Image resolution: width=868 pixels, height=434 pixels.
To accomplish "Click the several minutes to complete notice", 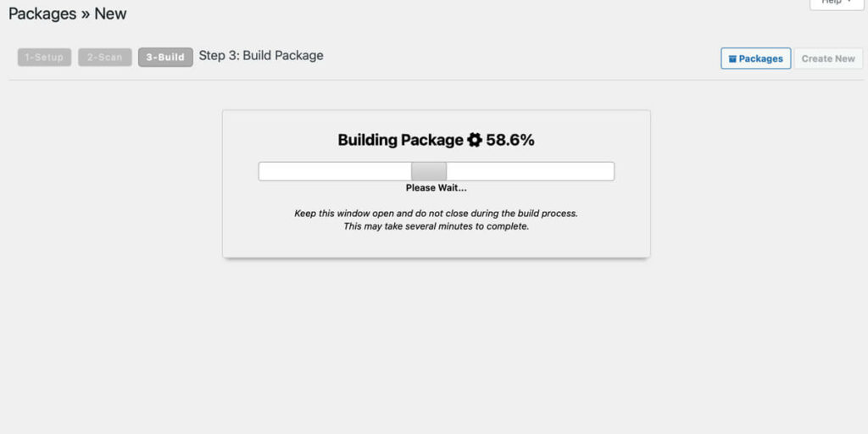I will [x=437, y=226].
